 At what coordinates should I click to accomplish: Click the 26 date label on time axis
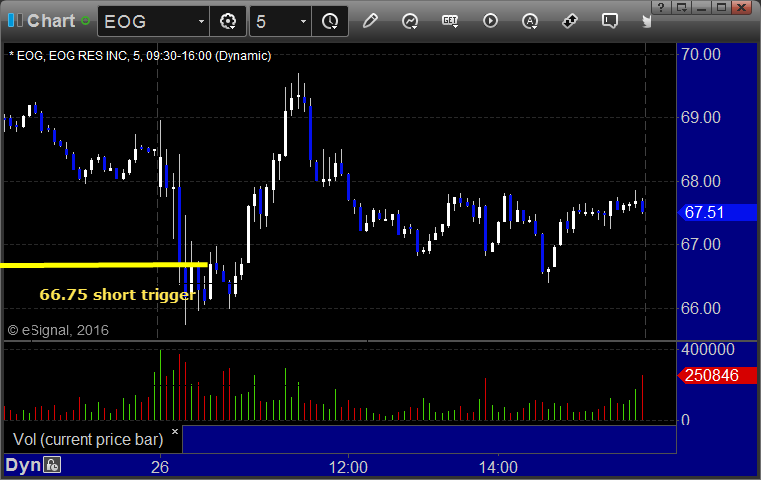pos(160,467)
